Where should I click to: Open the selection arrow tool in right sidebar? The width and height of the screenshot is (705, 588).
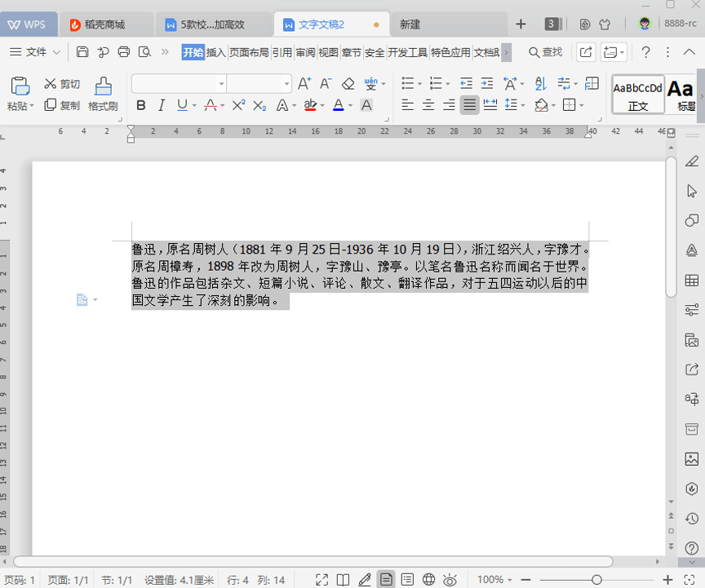691,191
